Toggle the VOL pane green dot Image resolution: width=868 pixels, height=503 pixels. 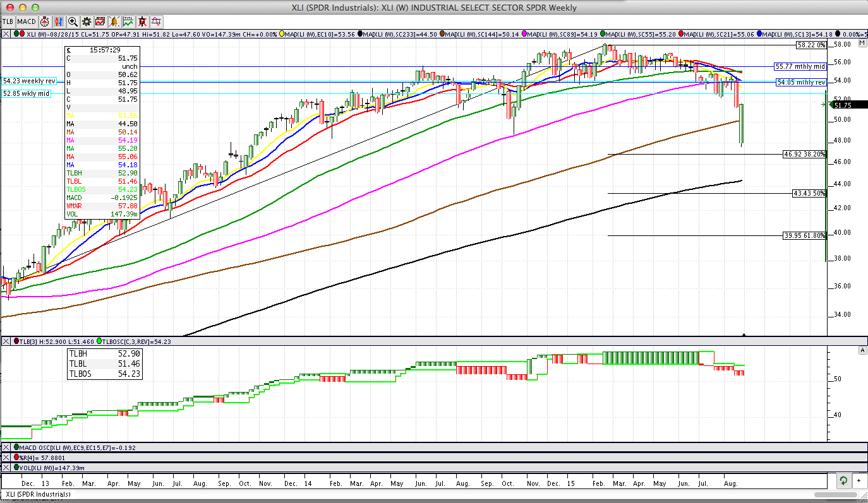(16, 468)
